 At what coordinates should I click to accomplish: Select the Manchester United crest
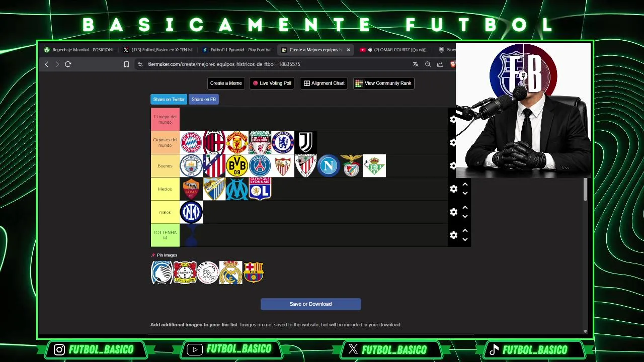pyautogui.click(x=237, y=143)
